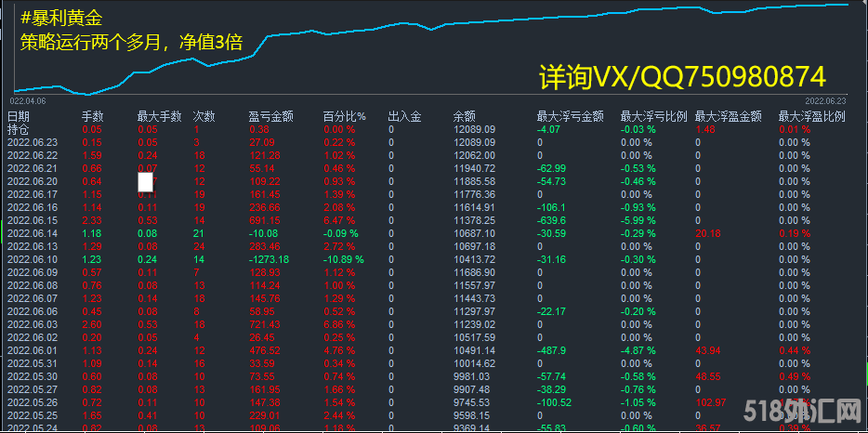868x433 pixels.
Task: Click the 2022.06.23 chart end date label
Action: tap(825, 99)
